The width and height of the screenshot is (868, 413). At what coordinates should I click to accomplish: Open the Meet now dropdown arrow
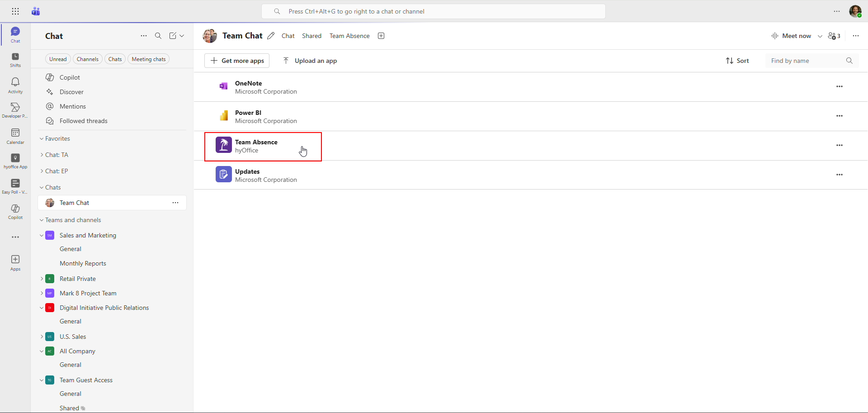coord(820,36)
